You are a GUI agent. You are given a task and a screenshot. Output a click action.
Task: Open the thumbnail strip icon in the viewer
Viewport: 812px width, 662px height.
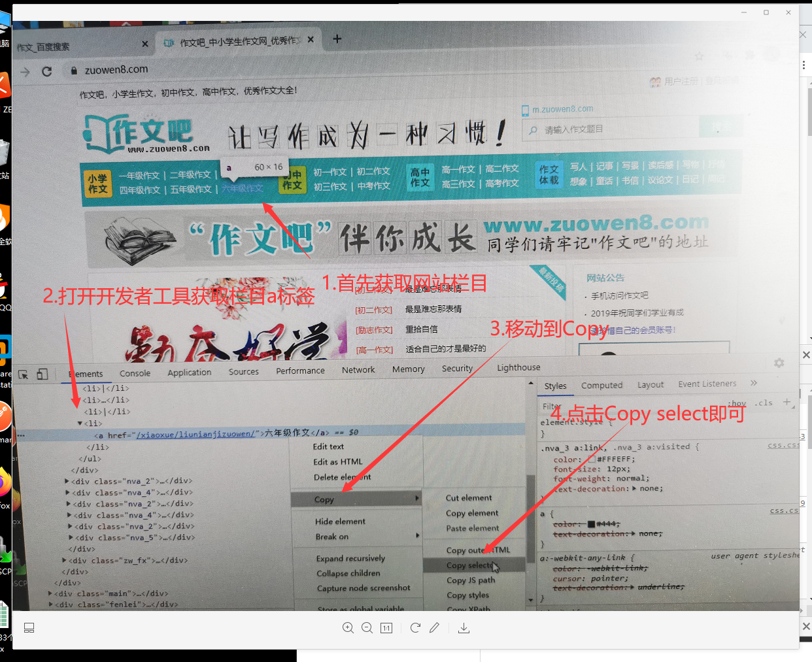click(29, 628)
